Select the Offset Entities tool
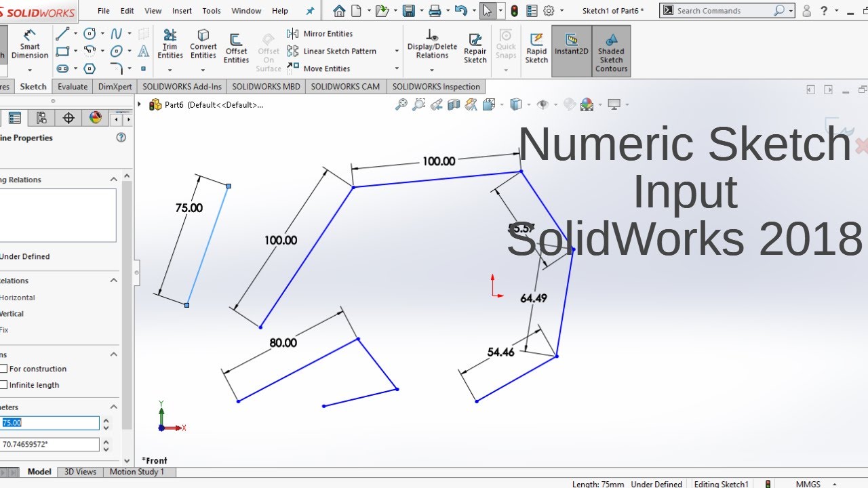Viewport: 868px width, 488px height. (236, 49)
